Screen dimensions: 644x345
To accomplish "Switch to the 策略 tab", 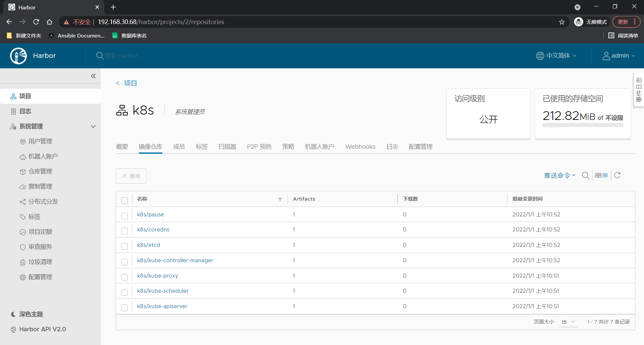I will click(288, 147).
